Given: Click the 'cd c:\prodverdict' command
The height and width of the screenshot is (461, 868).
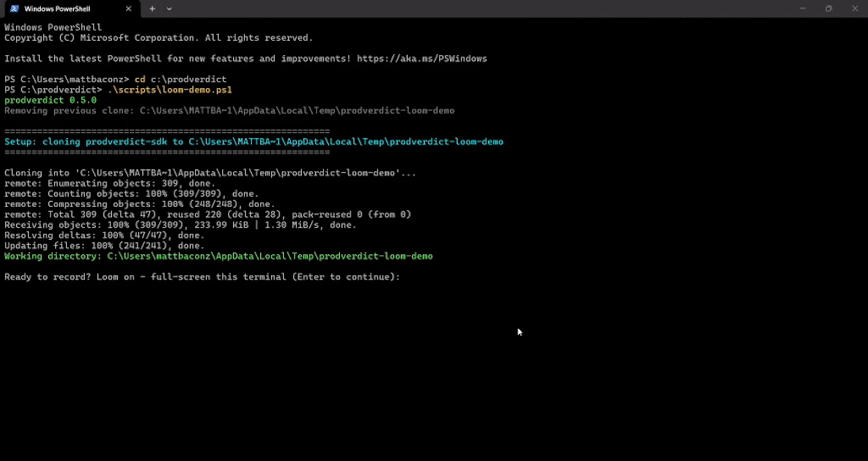Looking at the screenshot, I should (181, 79).
